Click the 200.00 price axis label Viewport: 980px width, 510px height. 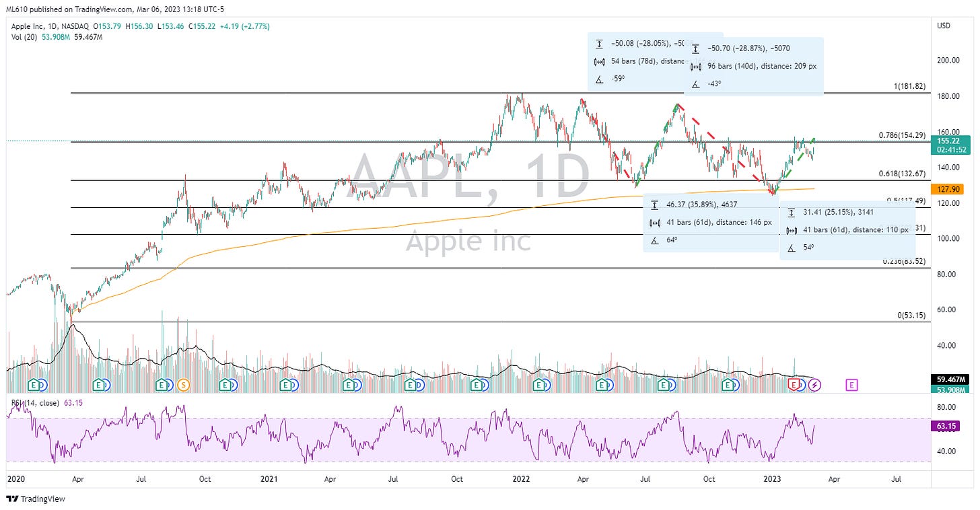pos(948,61)
